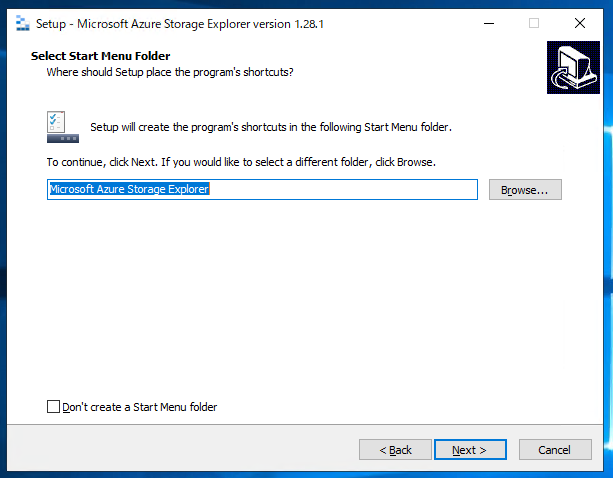The width and height of the screenshot is (613, 478).
Task: Click the "Select Start Menu Folder" heading
Action: (x=100, y=56)
